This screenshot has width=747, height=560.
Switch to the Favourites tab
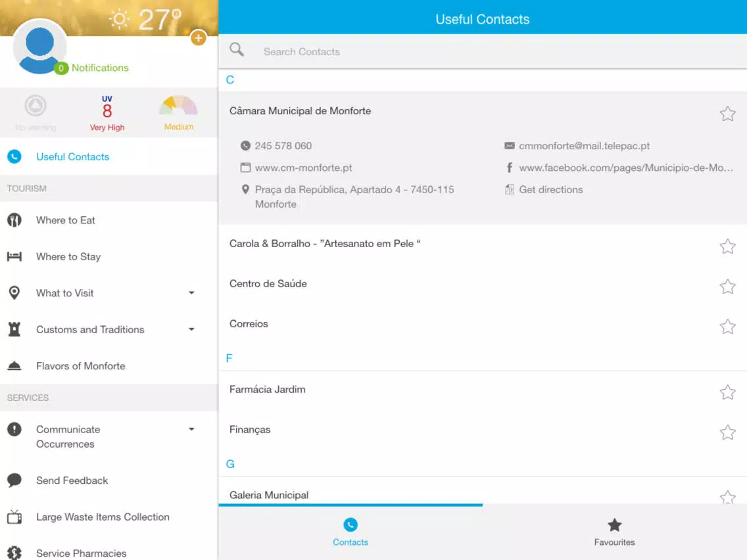[614, 532]
